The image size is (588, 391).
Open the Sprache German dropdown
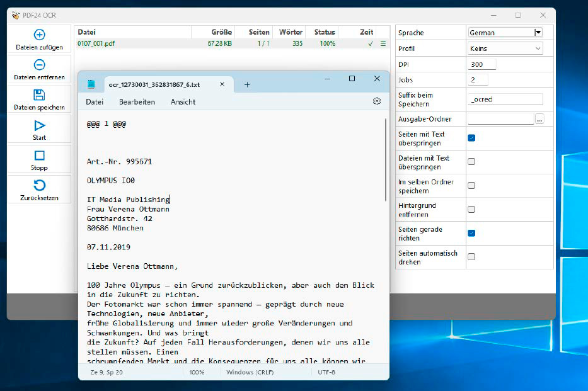[x=505, y=33]
